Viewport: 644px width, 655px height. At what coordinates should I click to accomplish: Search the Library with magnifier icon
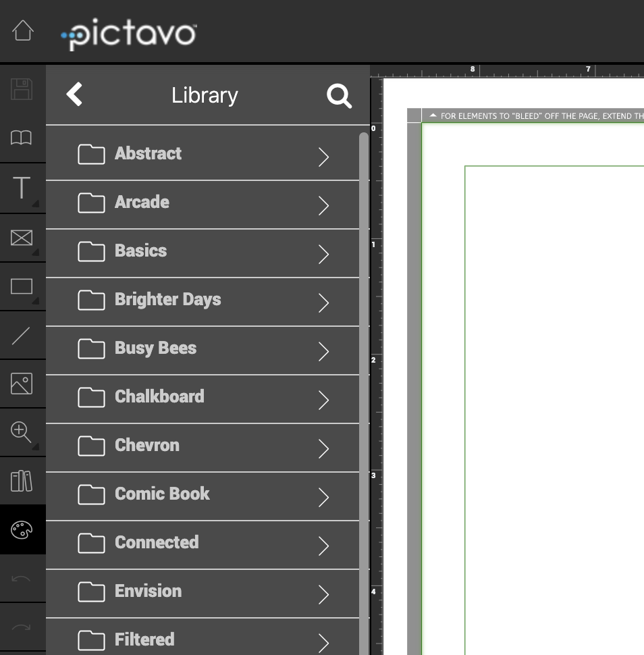click(339, 96)
